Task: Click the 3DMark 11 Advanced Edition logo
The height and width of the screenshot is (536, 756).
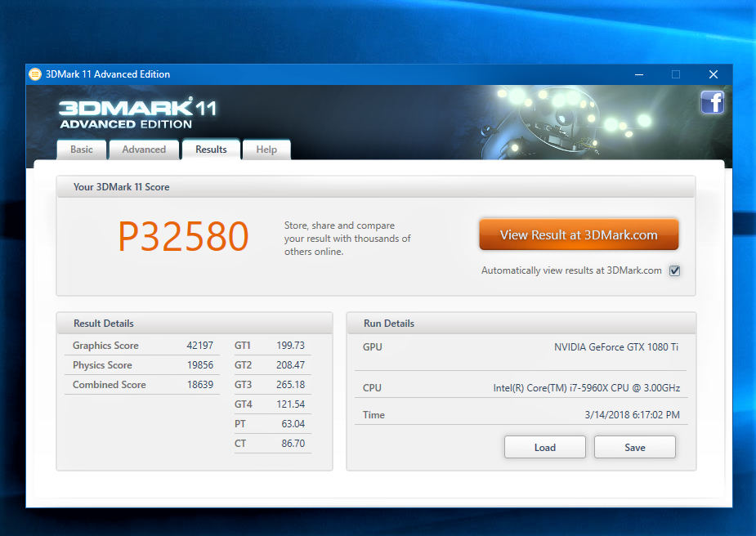Action: [138, 114]
